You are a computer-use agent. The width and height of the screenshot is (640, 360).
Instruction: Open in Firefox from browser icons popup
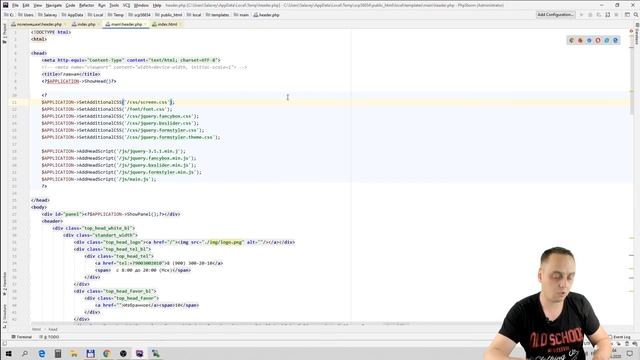[x=580, y=40]
